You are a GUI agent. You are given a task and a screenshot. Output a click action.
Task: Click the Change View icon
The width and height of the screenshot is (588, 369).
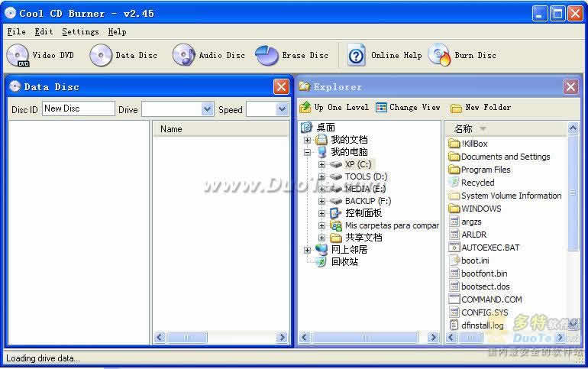click(x=381, y=108)
